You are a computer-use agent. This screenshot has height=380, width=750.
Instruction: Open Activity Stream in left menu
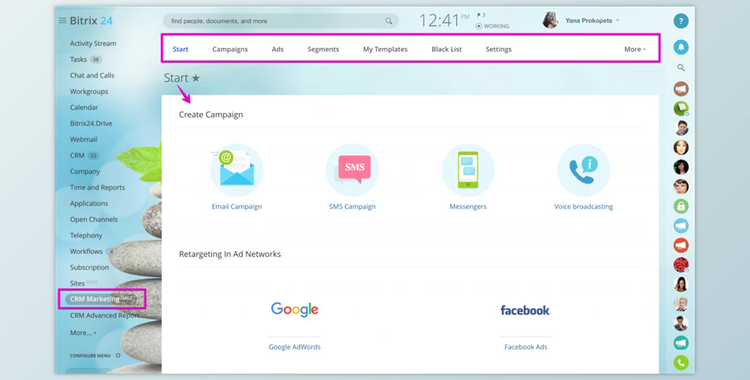tap(93, 44)
